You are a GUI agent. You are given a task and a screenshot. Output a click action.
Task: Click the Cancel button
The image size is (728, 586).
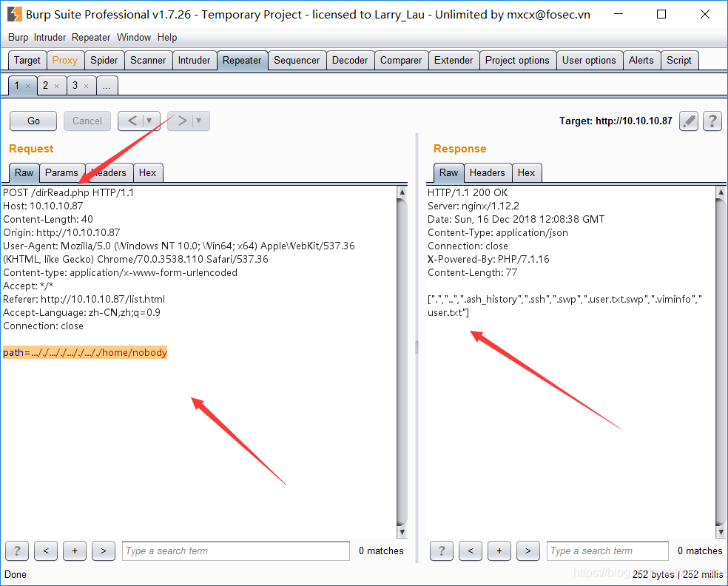click(87, 121)
